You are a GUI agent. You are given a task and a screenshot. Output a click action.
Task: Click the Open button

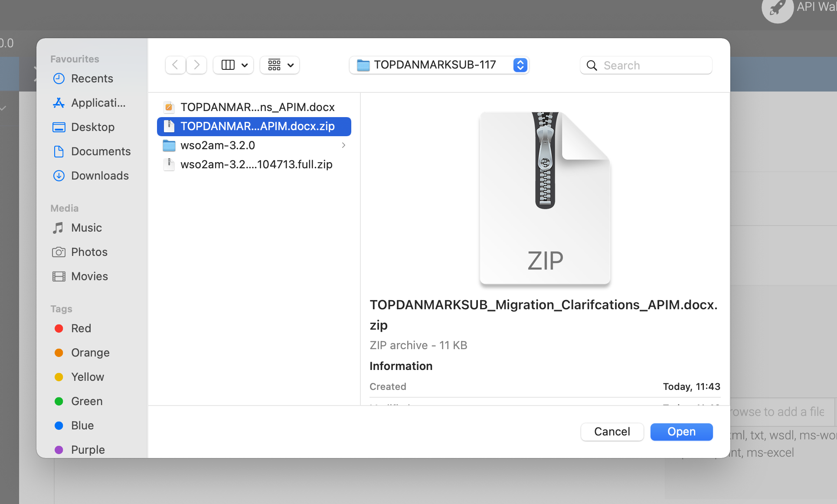click(681, 432)
